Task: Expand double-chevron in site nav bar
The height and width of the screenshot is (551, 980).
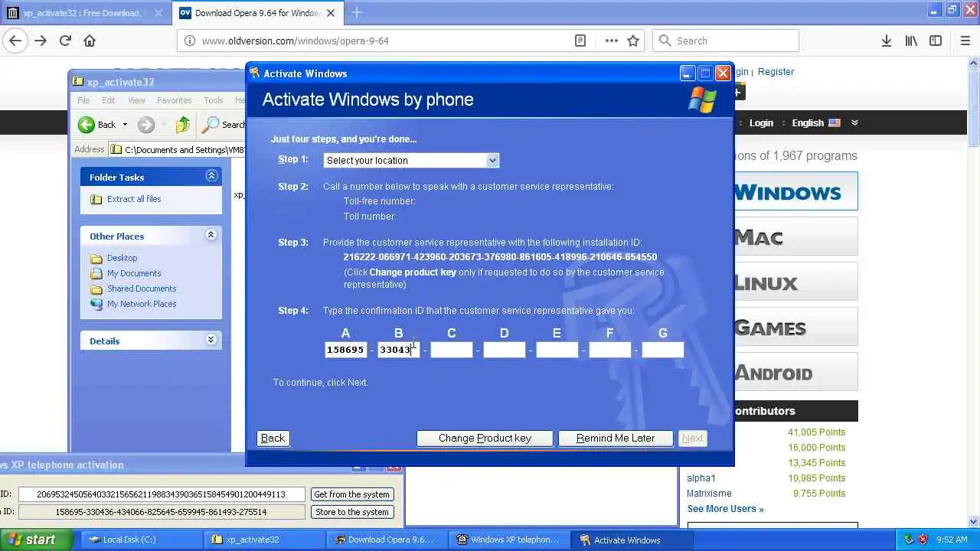Action: coord(854,122)
